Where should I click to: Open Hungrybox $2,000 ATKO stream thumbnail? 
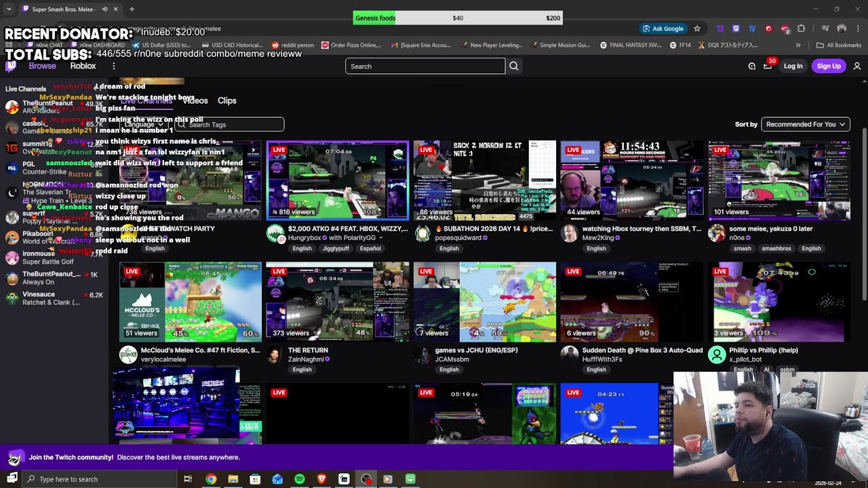click(x=338, y=180)
